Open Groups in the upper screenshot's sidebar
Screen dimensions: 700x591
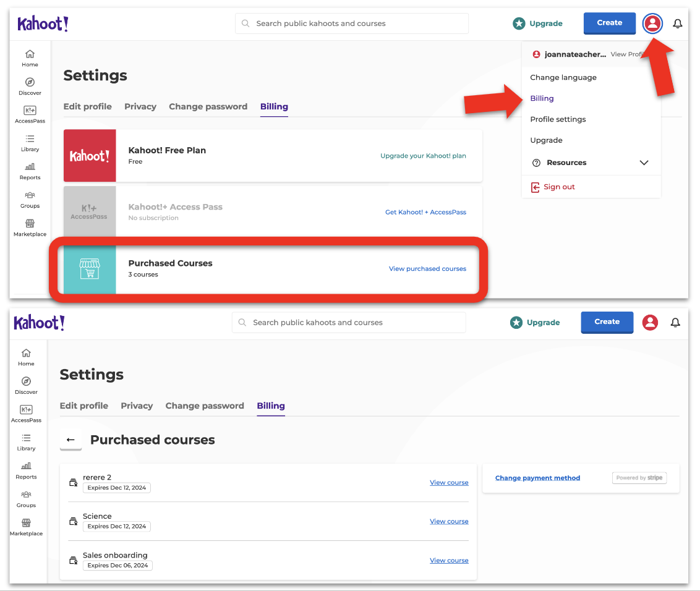30,200
